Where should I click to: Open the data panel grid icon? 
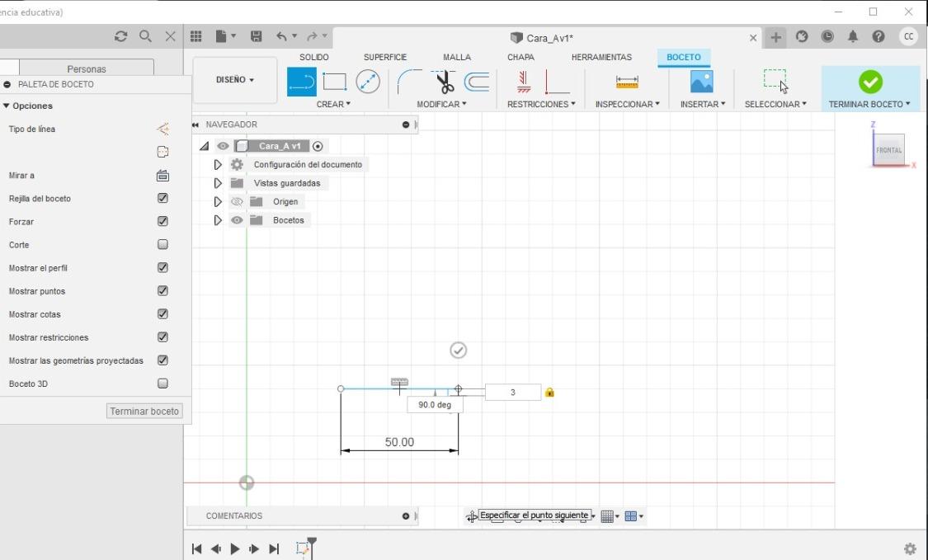(x=195, y=37)
